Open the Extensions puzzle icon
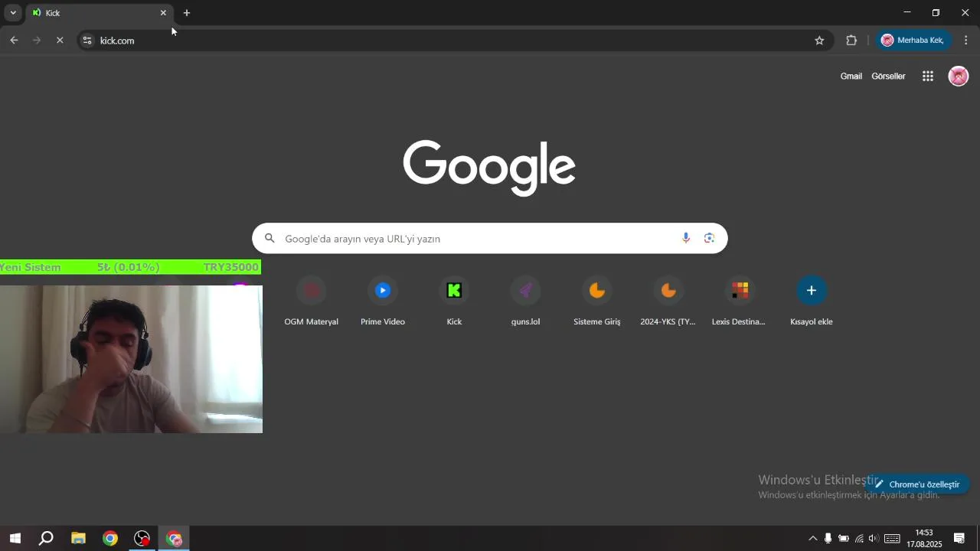 coord(851,41)
